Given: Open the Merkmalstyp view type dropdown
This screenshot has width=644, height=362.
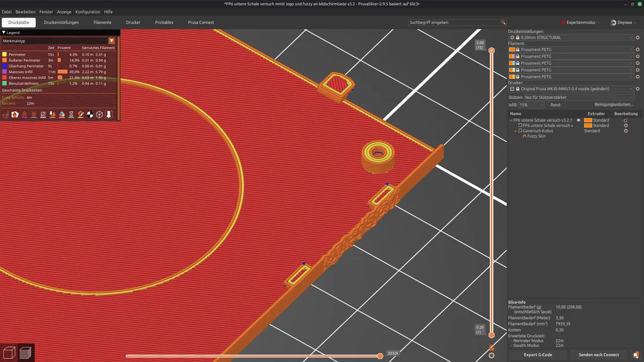Looking at the screenshot, I should tap(111, 41).
